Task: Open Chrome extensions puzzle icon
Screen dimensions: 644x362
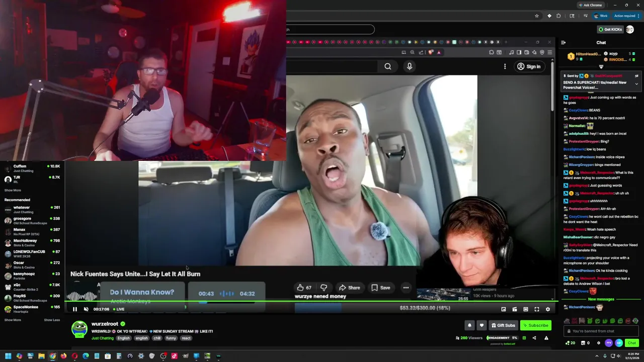Action: click(x=558, y=16)
